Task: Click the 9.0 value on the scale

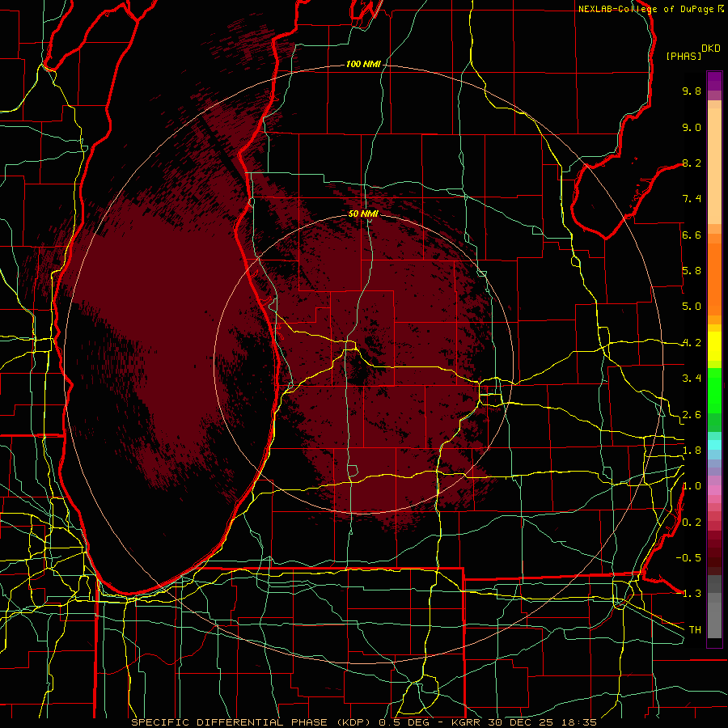Action: click(692, 127)
